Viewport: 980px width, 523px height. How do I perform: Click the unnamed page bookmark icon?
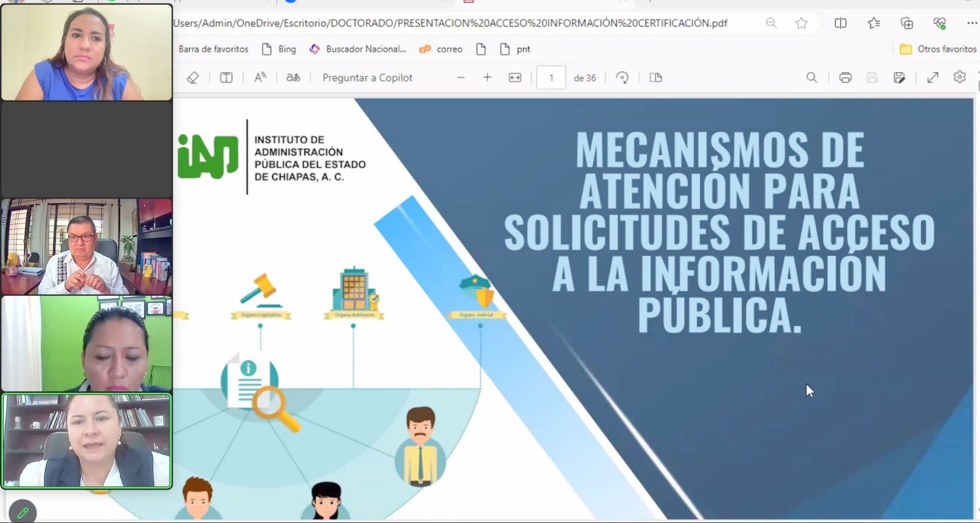coord(481,49)
